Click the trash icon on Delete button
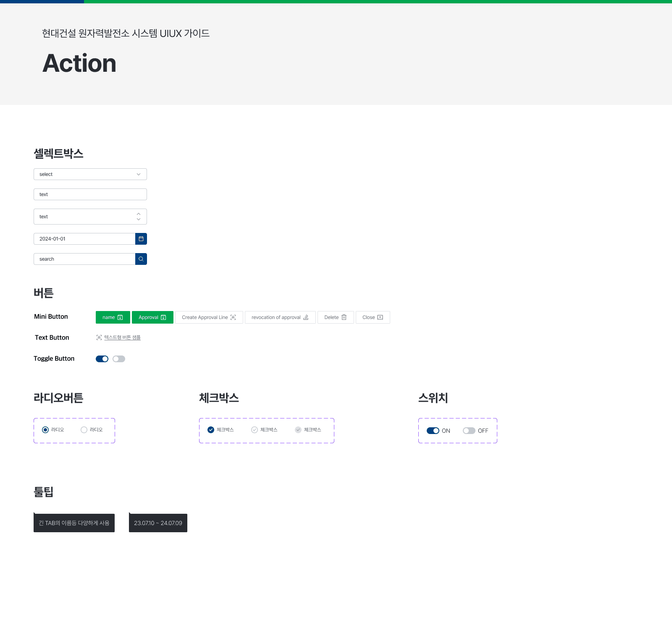This screenshot has width=672, height=638. [344, 317]
